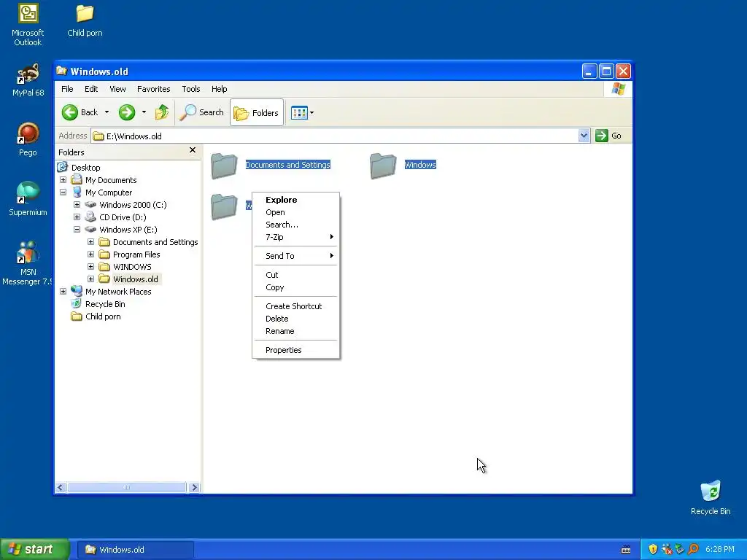Click the MSN Messenger 7.5 desktop icon
The width and height of the screenshot is (747, 560).
(x=28, y=262)
